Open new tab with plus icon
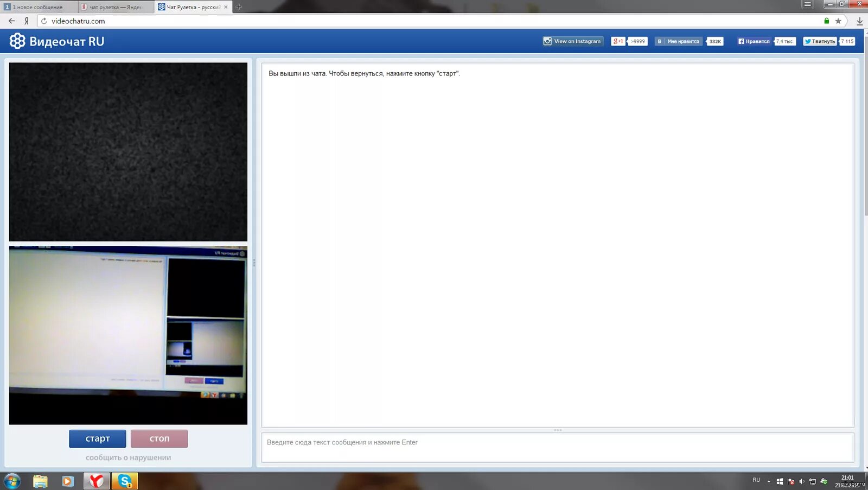This screenshot has width=868, height=490. point(239,7)
